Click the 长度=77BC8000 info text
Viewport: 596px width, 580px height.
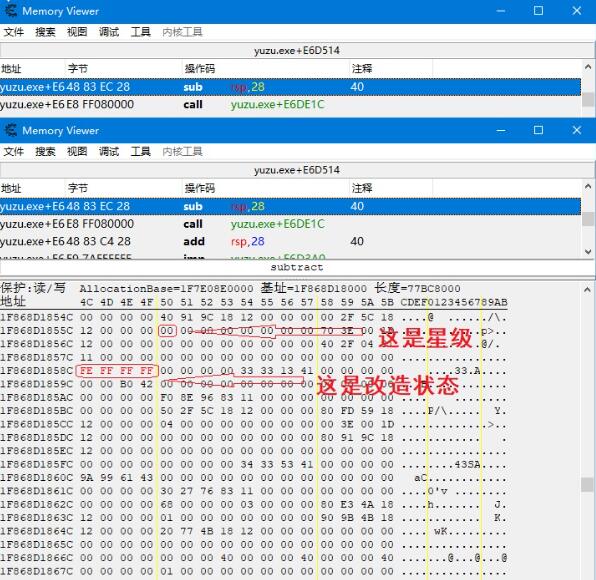[417, 288]
